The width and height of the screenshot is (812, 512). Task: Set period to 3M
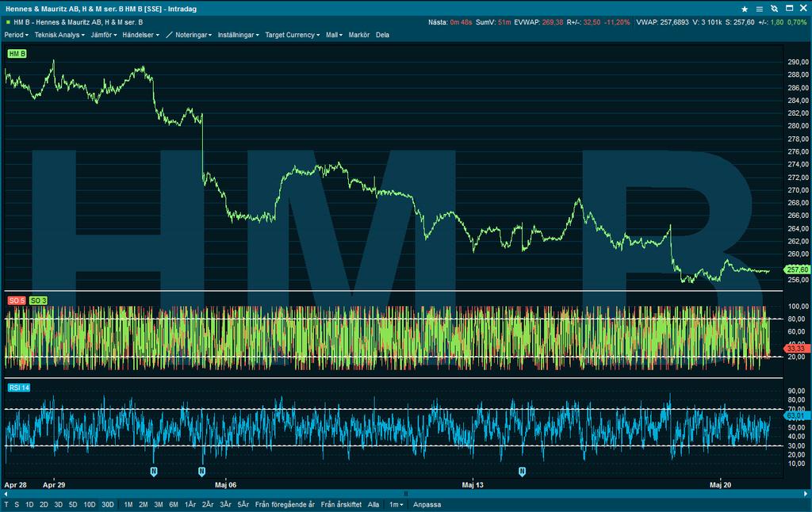(x=159, y=504)
